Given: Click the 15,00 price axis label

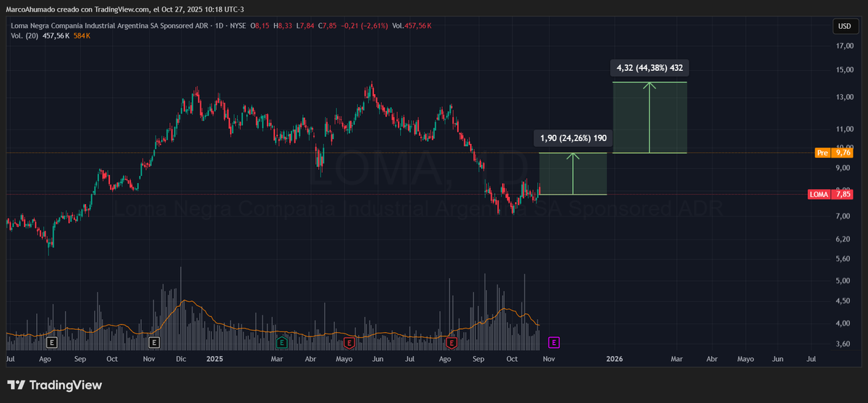Looking at the screenshot, I should 843,70.
